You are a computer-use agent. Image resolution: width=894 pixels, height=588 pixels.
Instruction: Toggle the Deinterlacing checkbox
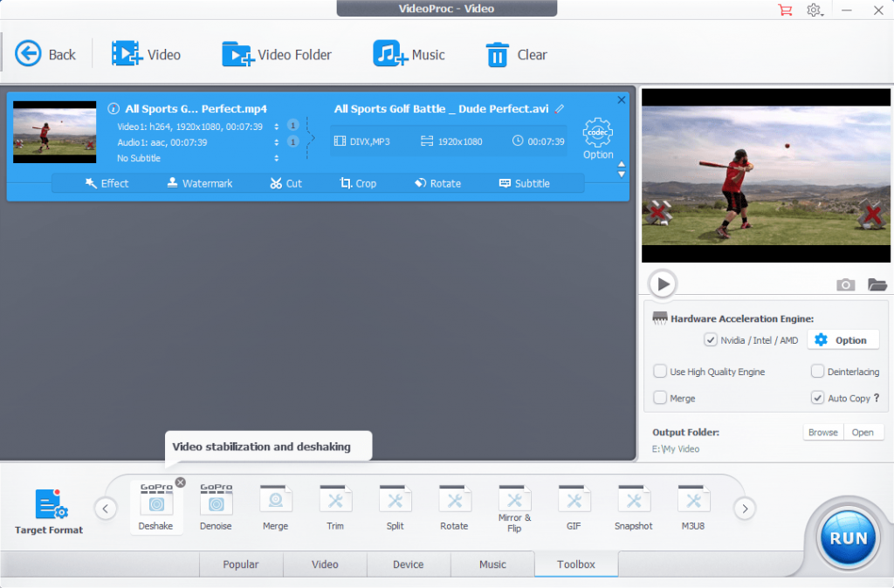(817, 372)
